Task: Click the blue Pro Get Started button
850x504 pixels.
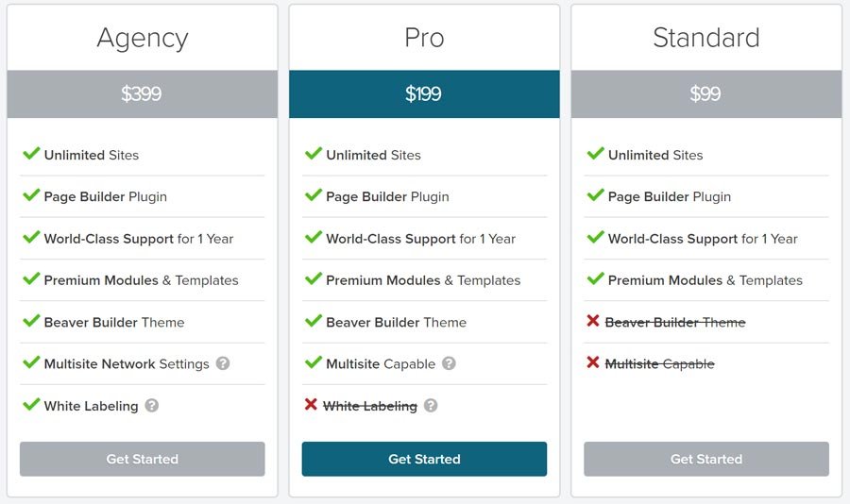Action: [x=424, y=459]
